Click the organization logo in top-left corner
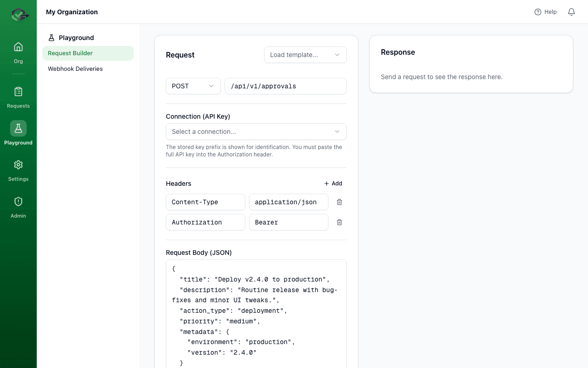 click(x=18, y=14)
